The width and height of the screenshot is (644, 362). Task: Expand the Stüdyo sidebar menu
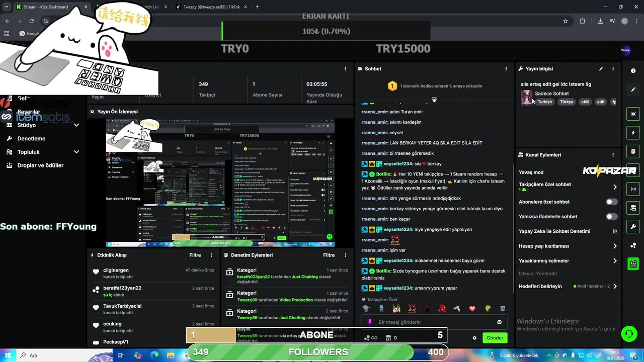pyautogui.click(x=76, y=125)
